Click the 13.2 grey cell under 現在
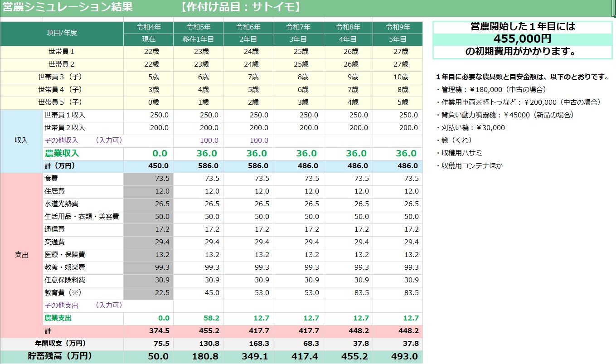 (x=148, y=255)
